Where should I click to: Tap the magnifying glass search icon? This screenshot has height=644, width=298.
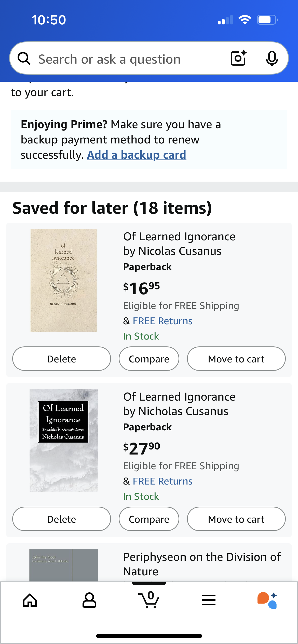[24, 58]
